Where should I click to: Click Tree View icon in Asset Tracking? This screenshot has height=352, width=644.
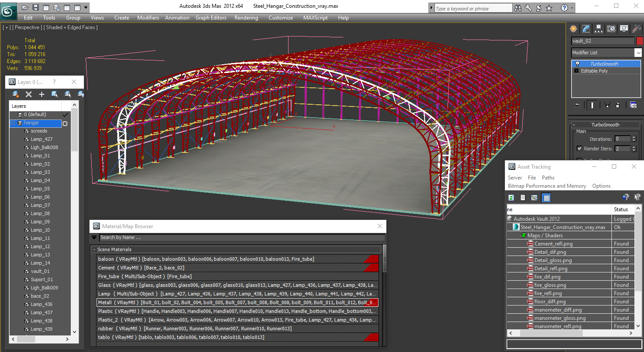pos(534,198)
